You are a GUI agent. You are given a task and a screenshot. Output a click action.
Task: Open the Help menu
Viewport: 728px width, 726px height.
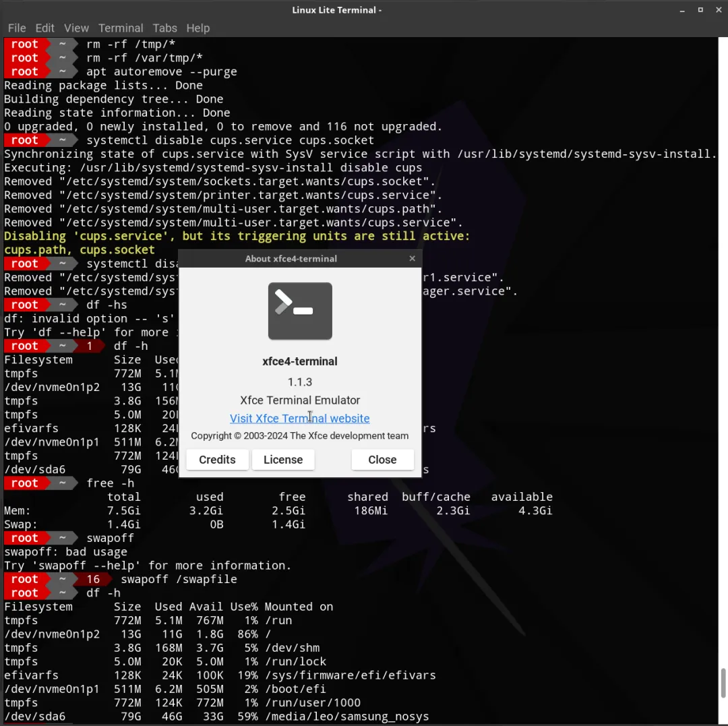pyautogui.click(x=198, y=28)
